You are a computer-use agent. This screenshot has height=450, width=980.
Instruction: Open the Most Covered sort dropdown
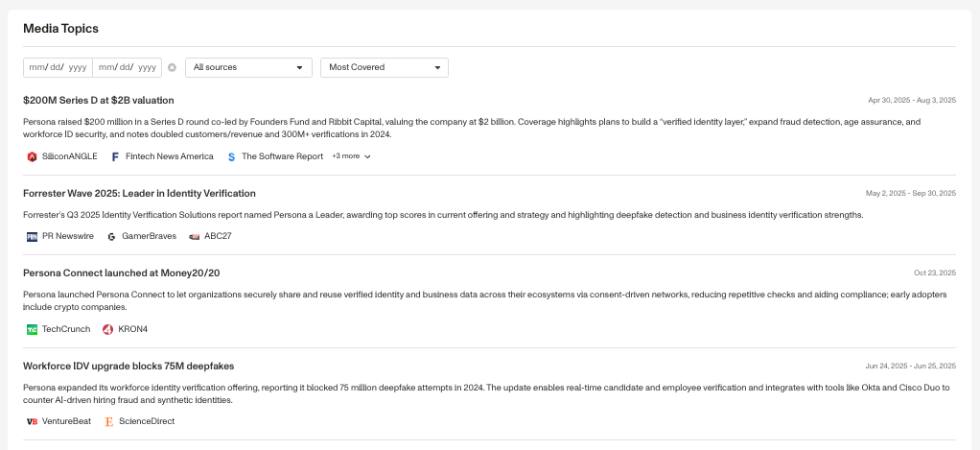click(385, 67)
